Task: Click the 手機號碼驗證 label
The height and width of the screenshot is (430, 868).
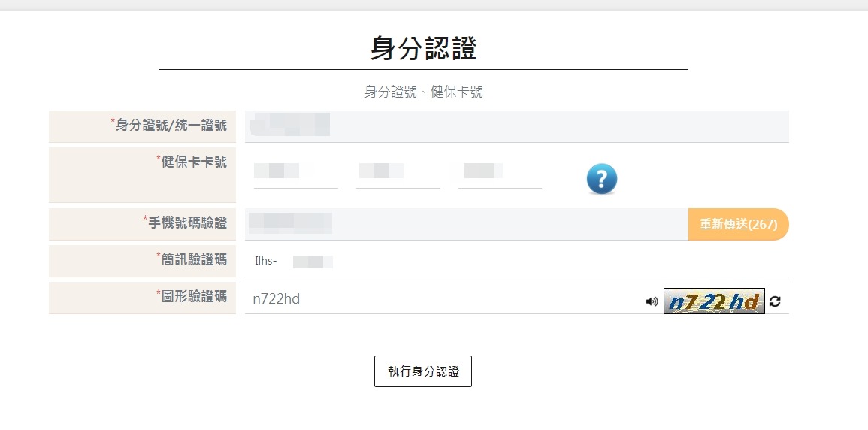Action: coord(187,223)
